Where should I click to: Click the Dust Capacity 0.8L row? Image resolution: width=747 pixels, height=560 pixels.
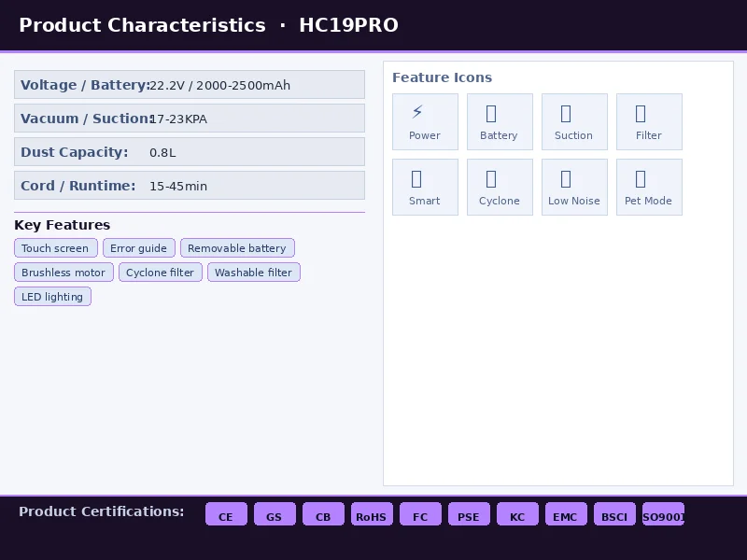coord(190,152)
